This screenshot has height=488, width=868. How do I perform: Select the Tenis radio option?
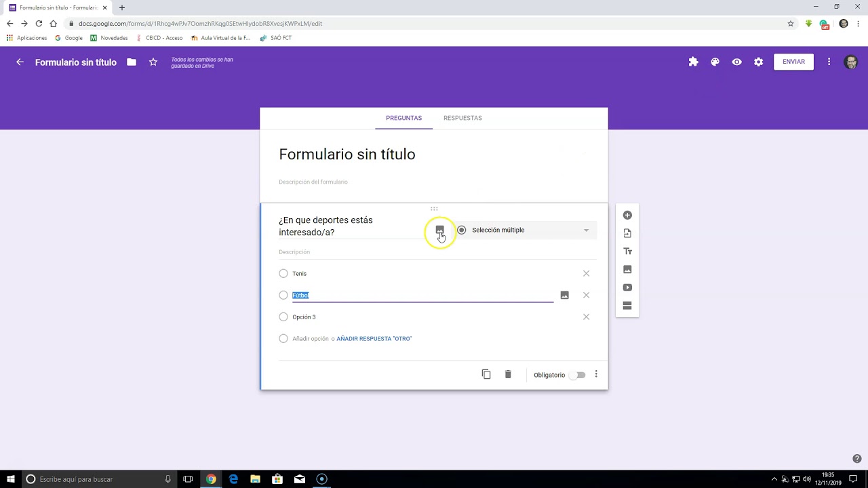tap(283, 273)
